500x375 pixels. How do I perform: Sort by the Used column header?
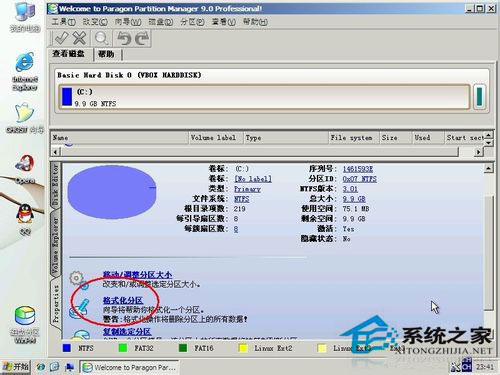coord(428,137)
